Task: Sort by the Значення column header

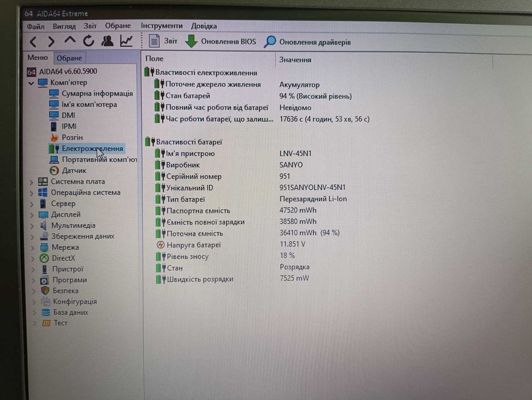Action: click(x=295, y=59)
